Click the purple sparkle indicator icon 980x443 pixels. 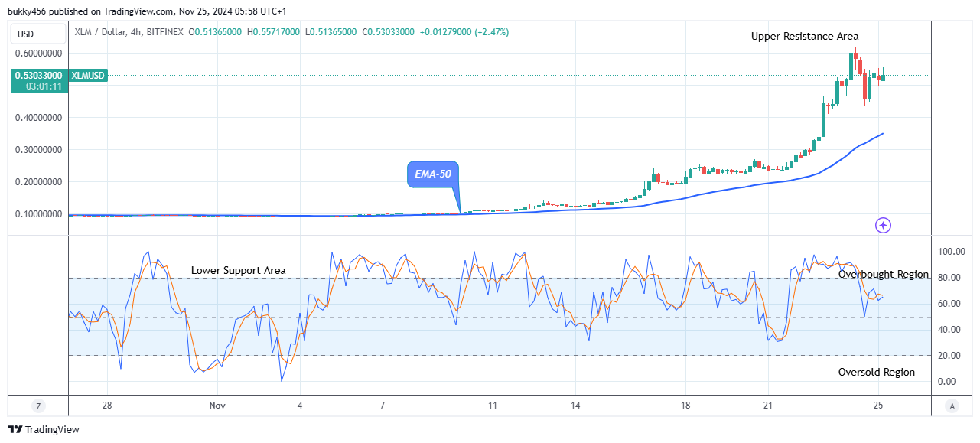pos(883,225)
